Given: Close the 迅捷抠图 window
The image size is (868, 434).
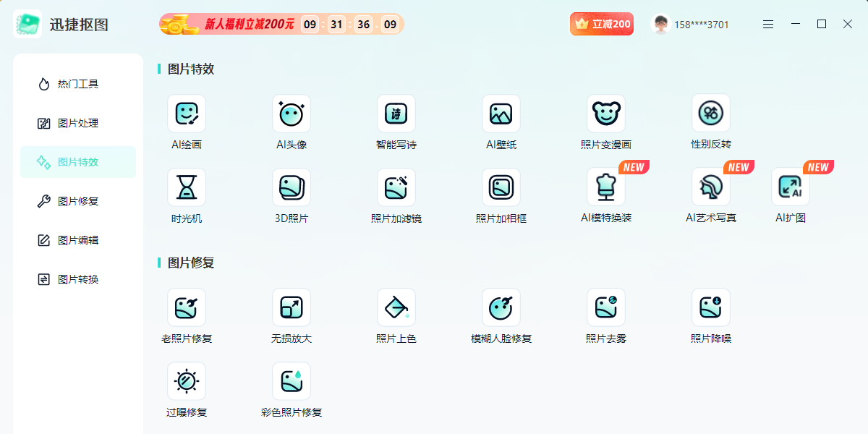Looking at the screenshot, I should pyautogui.click(x=848, y=25).
